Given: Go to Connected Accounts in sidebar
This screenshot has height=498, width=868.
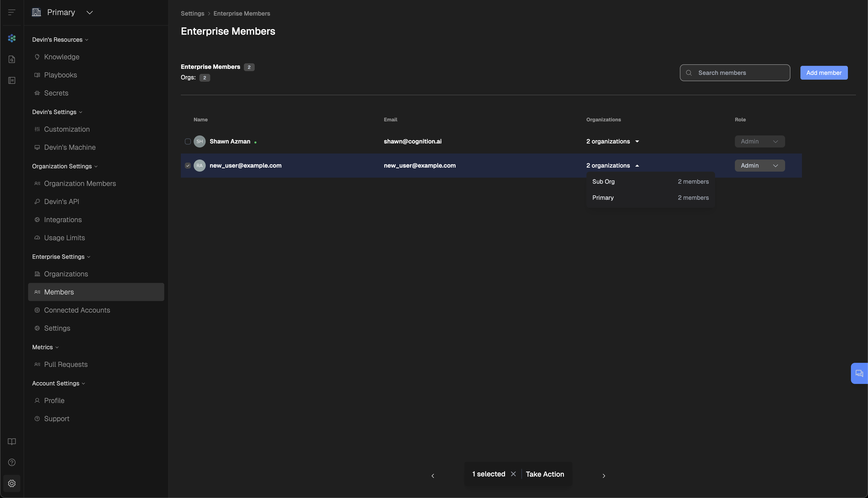Looking at the screenshot, I should tap(77, 310).
